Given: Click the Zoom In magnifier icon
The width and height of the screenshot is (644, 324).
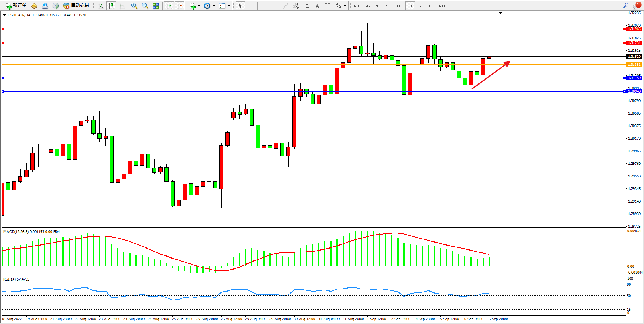Looking at the screenshot, I should click(134, 6).
